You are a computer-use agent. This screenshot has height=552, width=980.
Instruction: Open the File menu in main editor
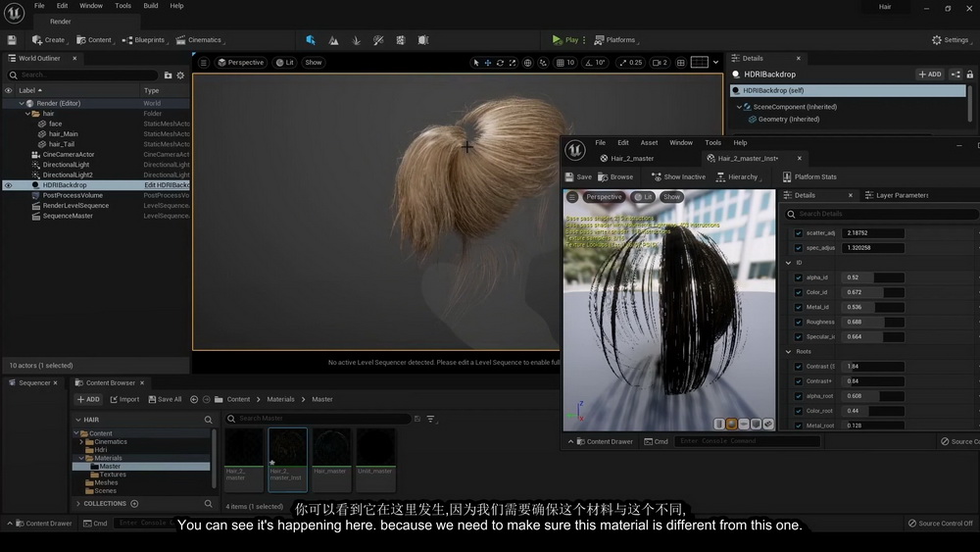pyautogui.click(x=39, y=6)
